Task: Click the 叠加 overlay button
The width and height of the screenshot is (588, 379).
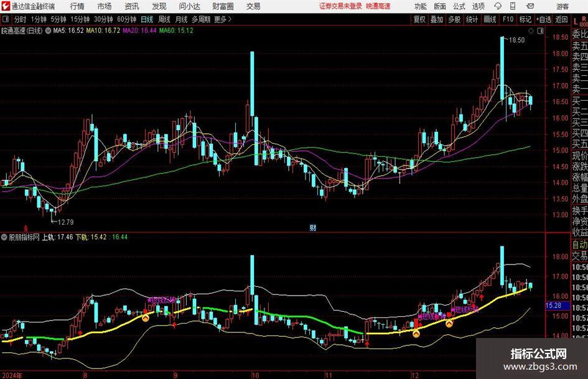Action: pyautogui.click(x=437, y=19)
